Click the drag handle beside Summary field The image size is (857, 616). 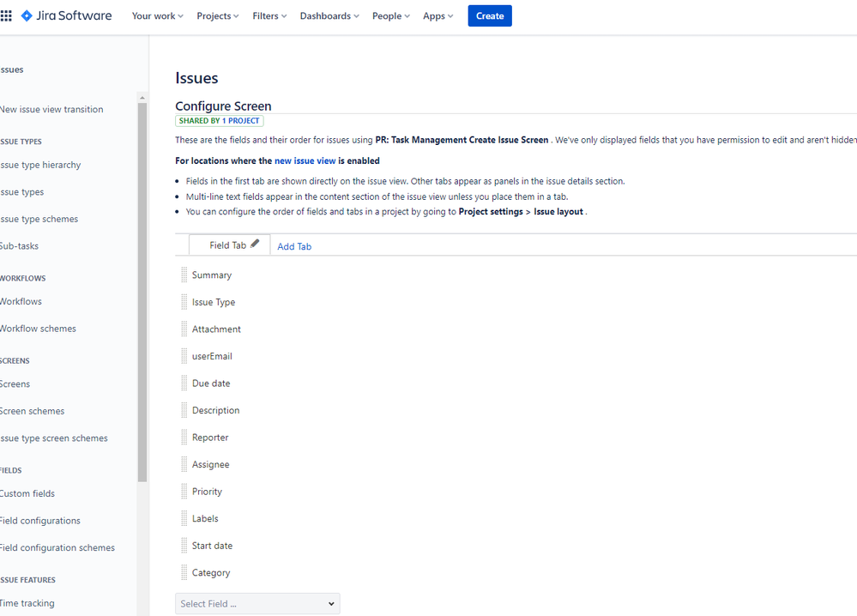184,275
